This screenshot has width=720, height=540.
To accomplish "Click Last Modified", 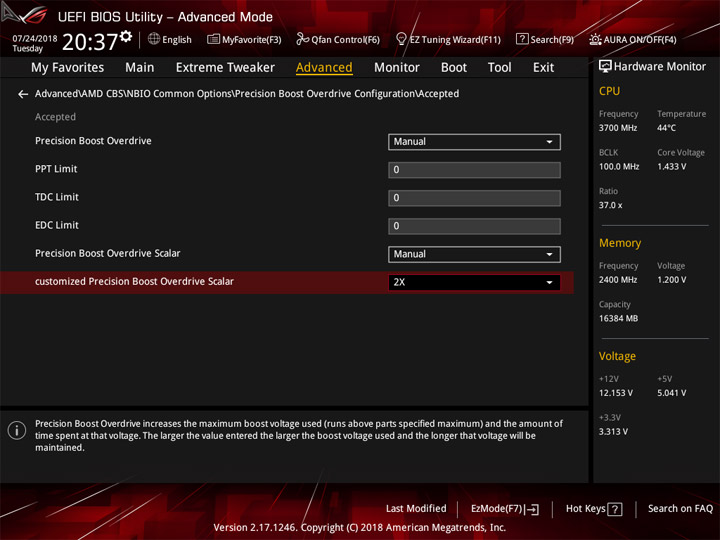I will pos(416,509).
